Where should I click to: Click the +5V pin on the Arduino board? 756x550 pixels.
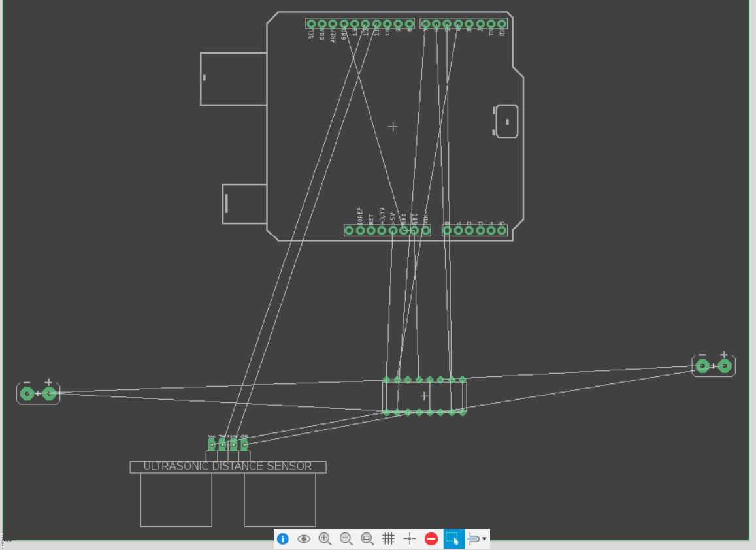tap(393, 230)
